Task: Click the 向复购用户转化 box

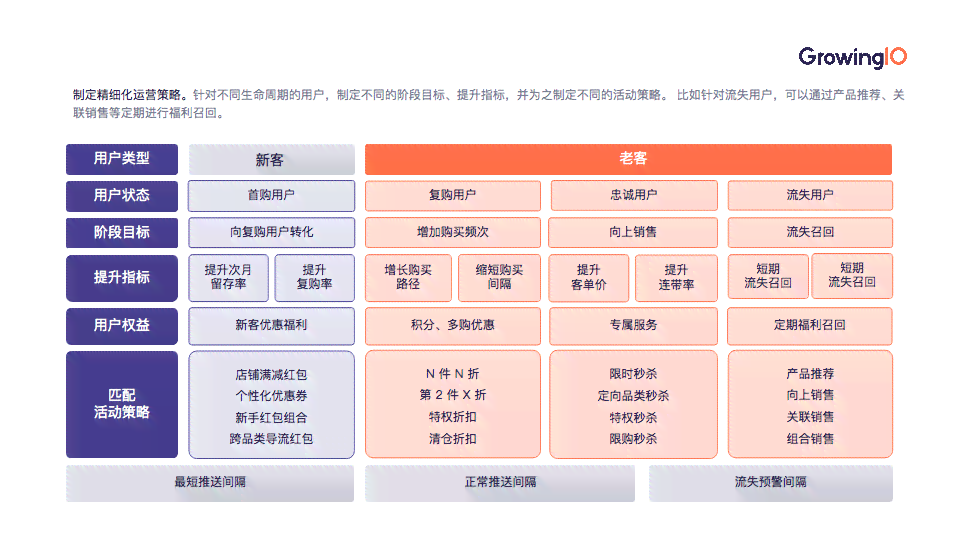Action: coord(271,233)
